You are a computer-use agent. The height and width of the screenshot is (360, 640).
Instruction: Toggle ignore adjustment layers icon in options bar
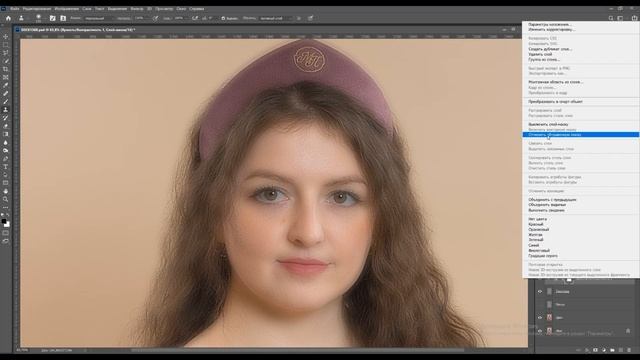pyautogui.click(x=299, y=18)
